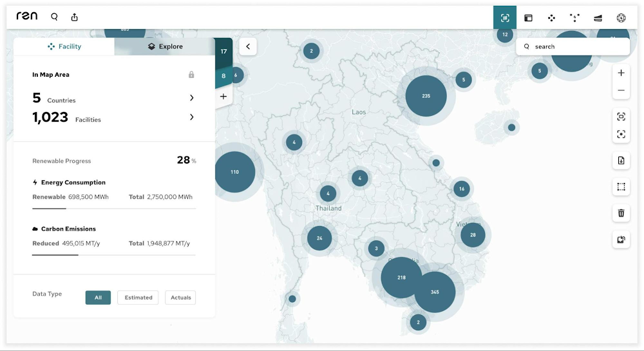Open the stacked layers icon in top bar

click(598, 17)
